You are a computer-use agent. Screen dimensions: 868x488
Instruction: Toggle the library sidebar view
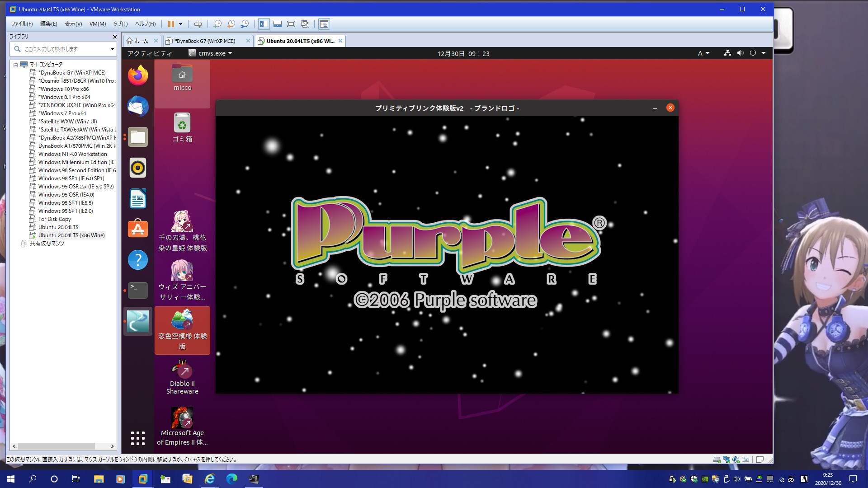[264, 24]
